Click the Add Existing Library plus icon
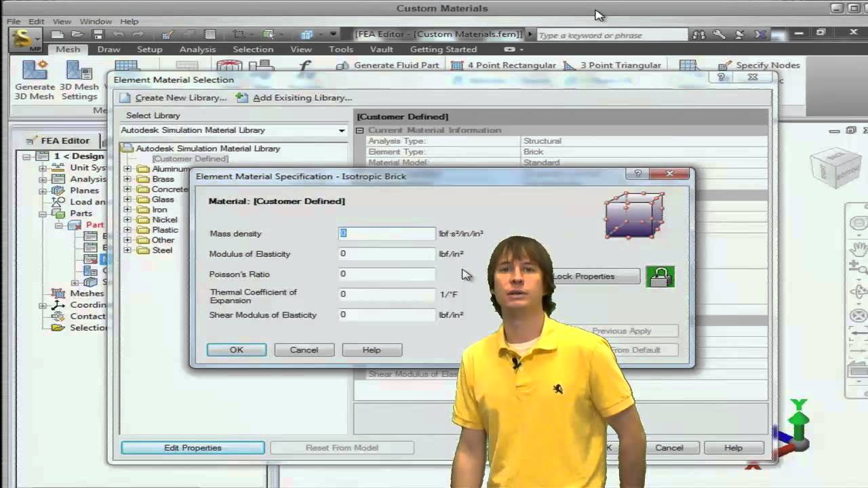This screenshot has height=488, width=868. pyautogui.click(x=242, y=98)
